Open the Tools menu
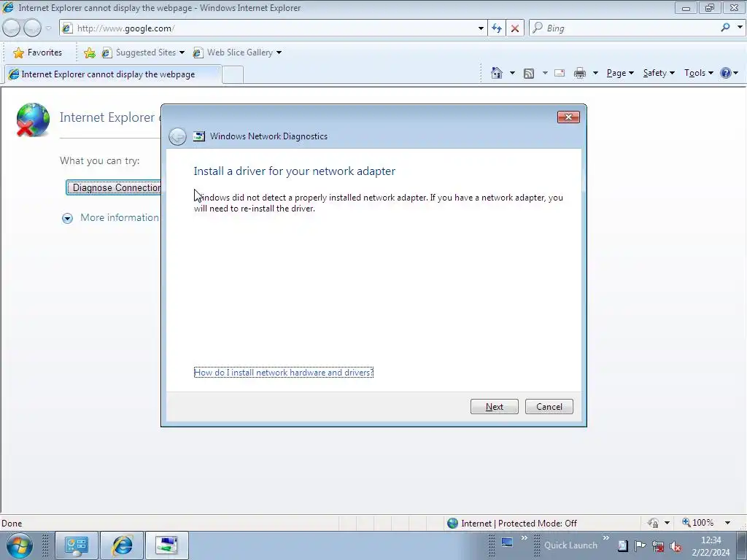 tap(698, 73)
